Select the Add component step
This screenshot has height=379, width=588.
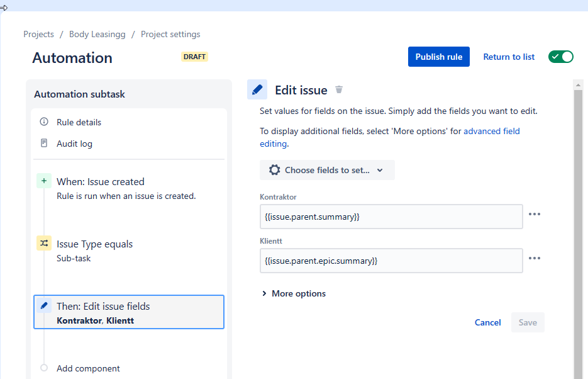click(88, 368)
